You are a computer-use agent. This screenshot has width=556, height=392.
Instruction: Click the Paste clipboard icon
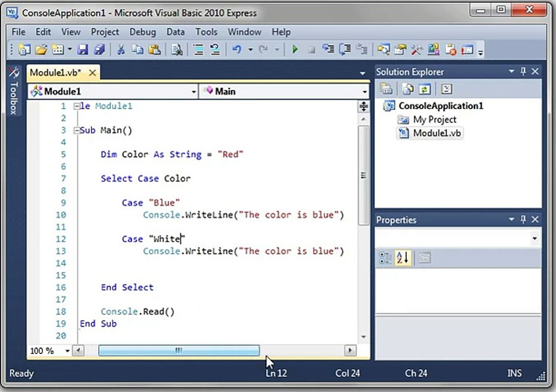(x=154, y=50)
